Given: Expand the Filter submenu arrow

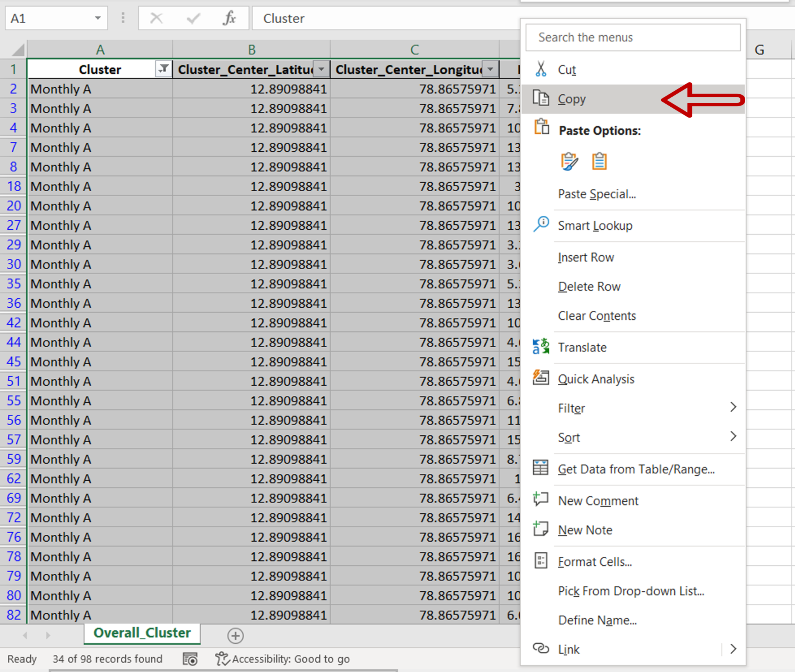Looking at the screenshot, I should click(x=733, y=407).
